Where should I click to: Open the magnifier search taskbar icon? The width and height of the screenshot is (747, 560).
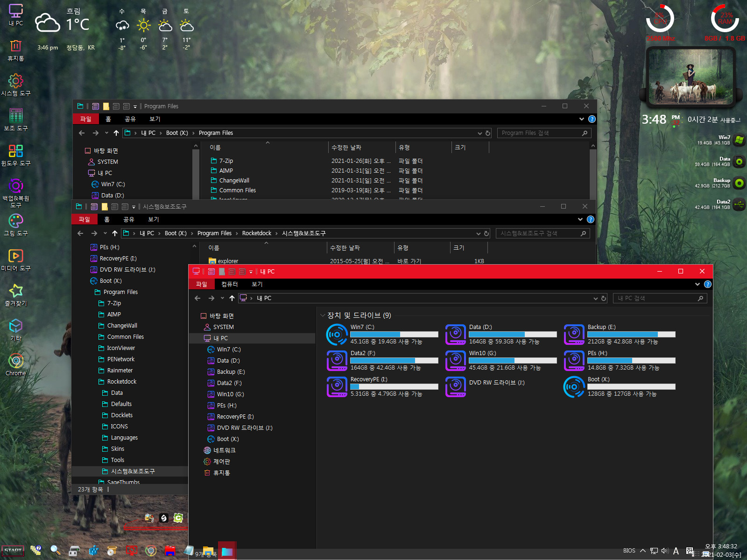pyautogui.click(x=56, y=551)
